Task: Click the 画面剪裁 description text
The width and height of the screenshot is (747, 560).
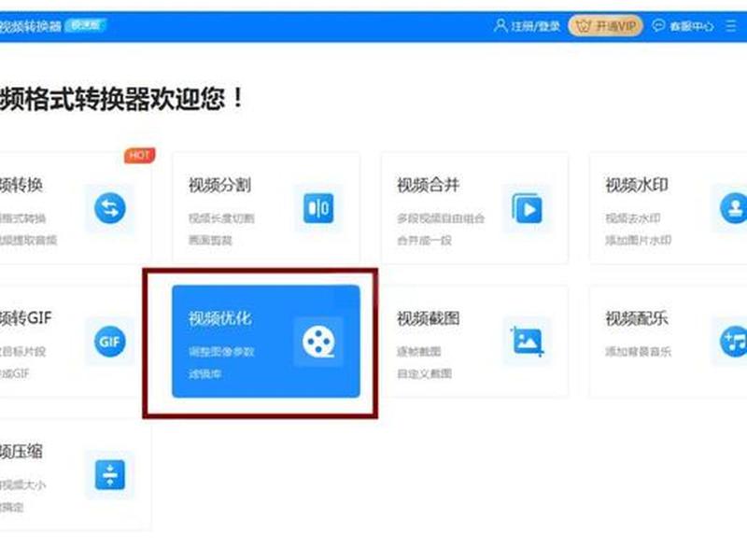Action: [211, 241]
